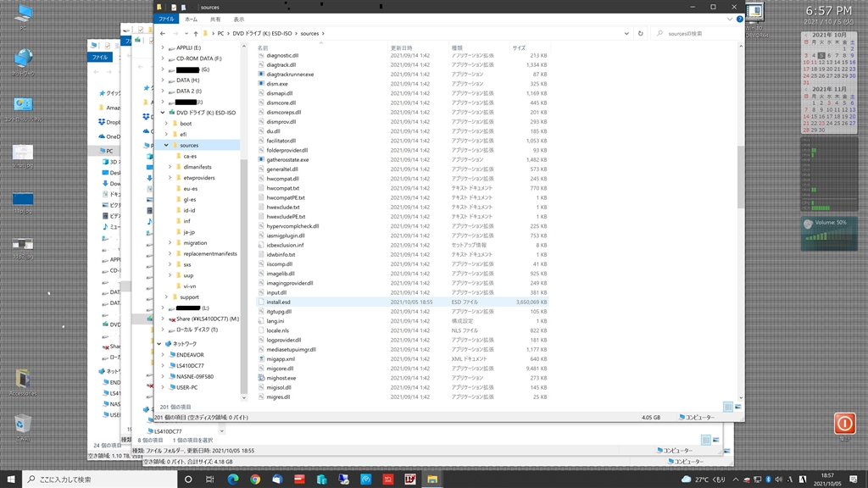This screenshot has height=488, width=868.
Task: Open Task View on the taskbar
Action: pos(210,480)
